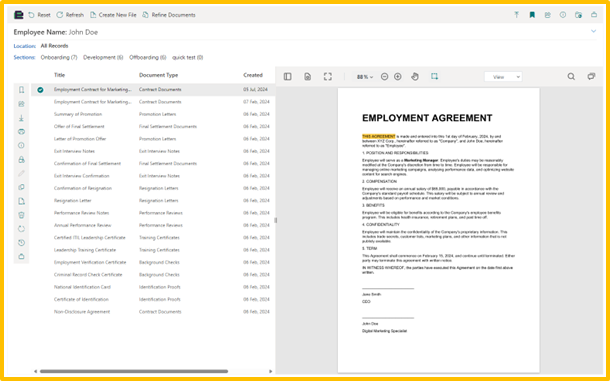Click the app logo in the top toolbar
610x381 pixels.
[x=19, y=15]
